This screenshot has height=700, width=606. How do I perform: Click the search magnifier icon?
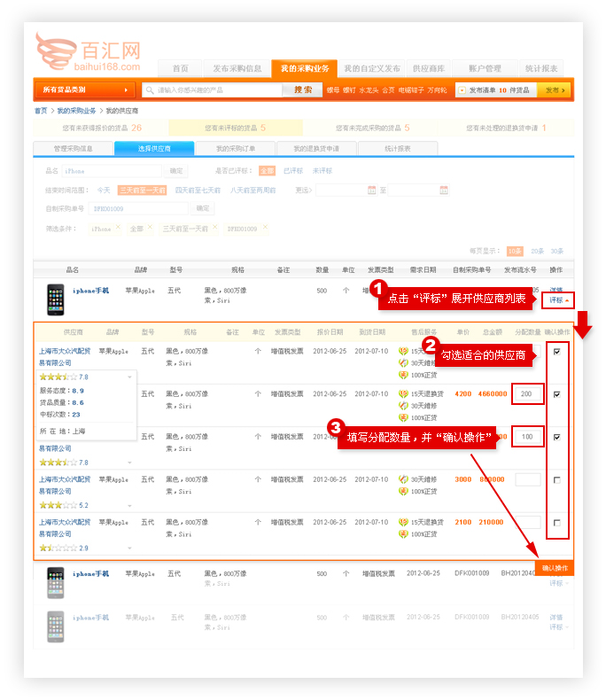tap(150, 90)
